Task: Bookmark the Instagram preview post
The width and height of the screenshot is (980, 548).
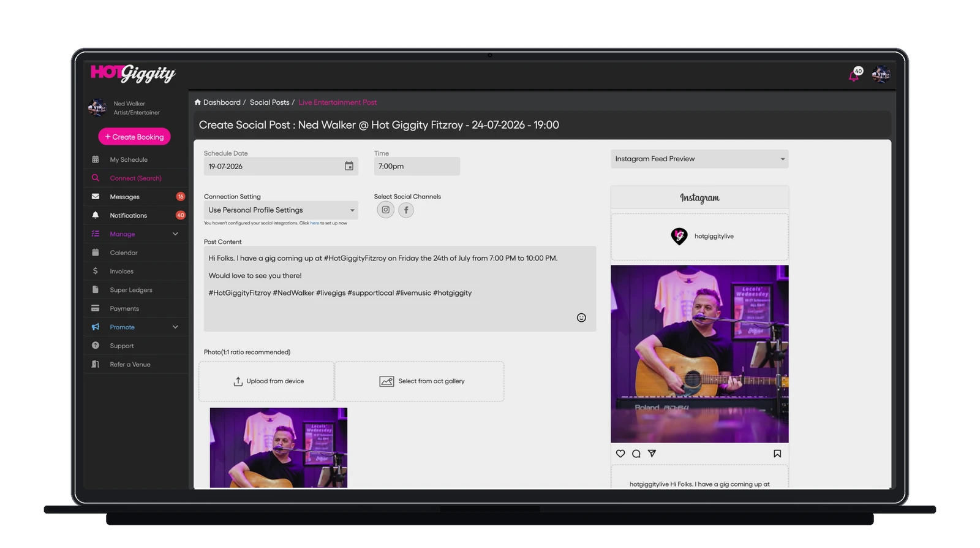Action: click(x=777, y=454)
